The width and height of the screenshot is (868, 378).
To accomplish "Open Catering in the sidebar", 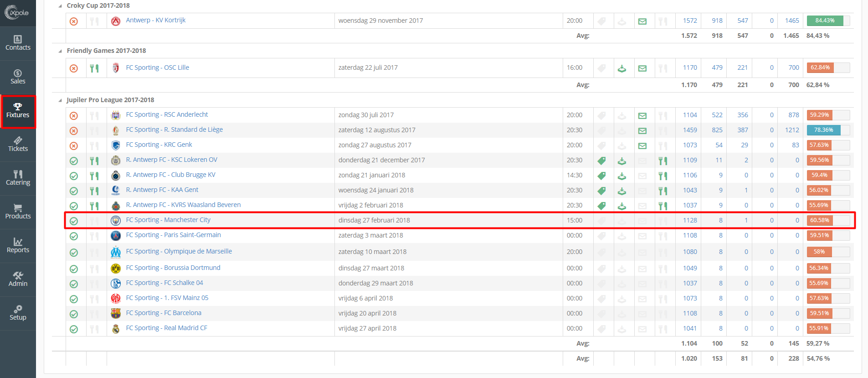I will (x=18, y=178).
